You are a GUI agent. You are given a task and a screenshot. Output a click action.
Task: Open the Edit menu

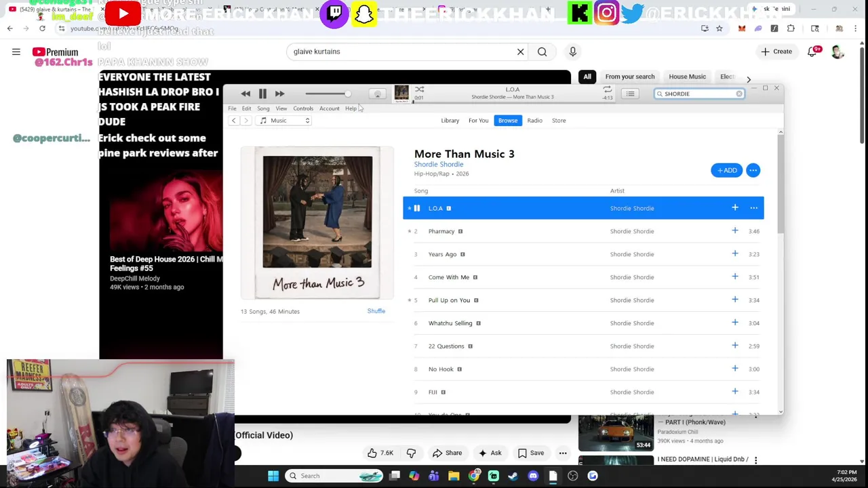(x=246, y=108)
